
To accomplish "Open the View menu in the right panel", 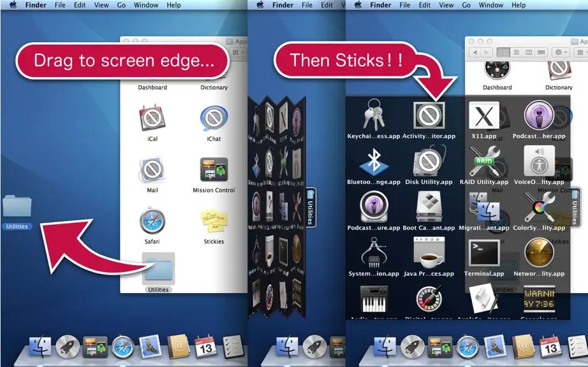I will 446,5.
